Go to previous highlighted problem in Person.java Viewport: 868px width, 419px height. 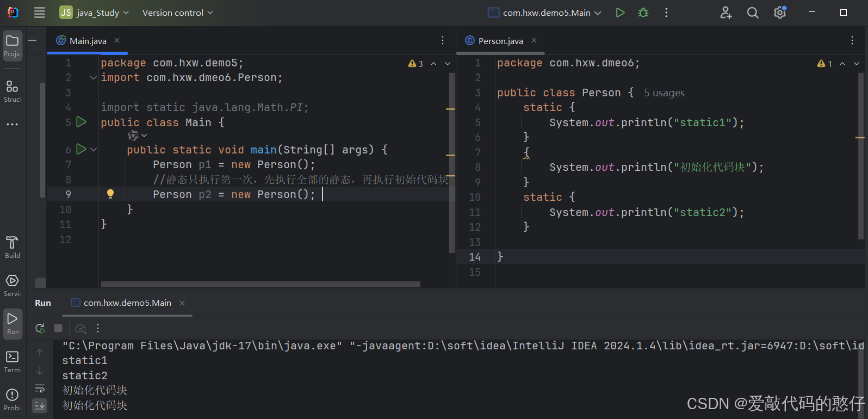[842, 64]
